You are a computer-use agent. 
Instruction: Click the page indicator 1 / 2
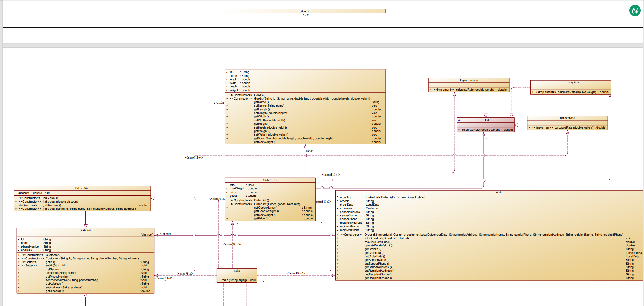[305, 15]
